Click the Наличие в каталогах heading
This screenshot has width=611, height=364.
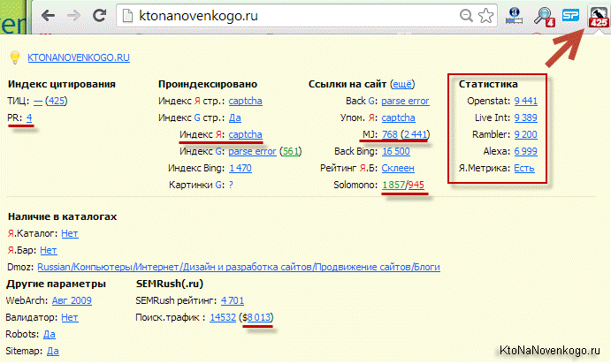pos(63,216)
